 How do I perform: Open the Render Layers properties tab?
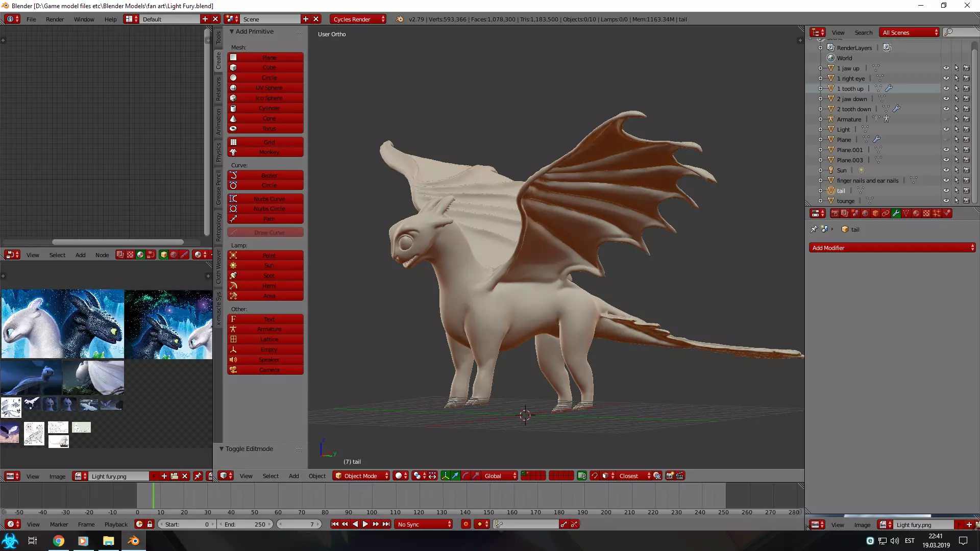845,213
